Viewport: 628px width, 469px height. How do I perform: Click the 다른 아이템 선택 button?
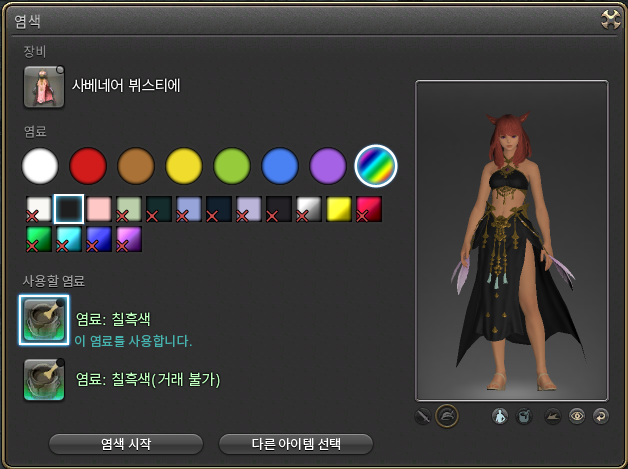click(296, 444)
